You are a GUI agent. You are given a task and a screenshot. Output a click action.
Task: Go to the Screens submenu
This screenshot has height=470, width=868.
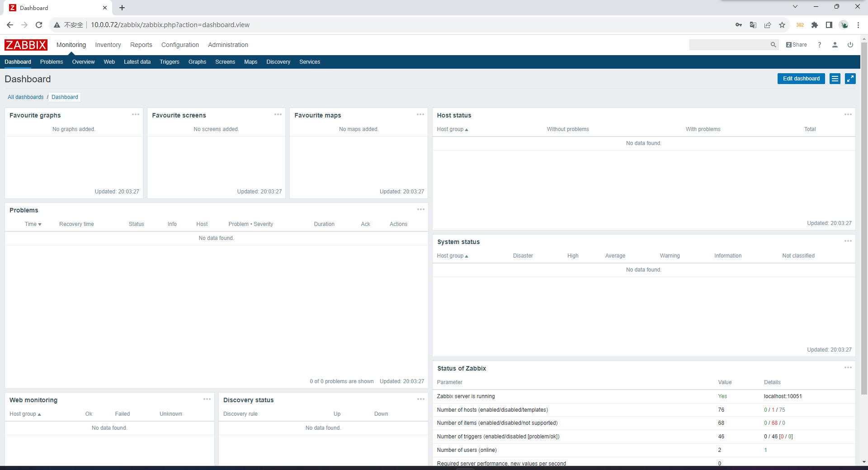pos(225,62)
